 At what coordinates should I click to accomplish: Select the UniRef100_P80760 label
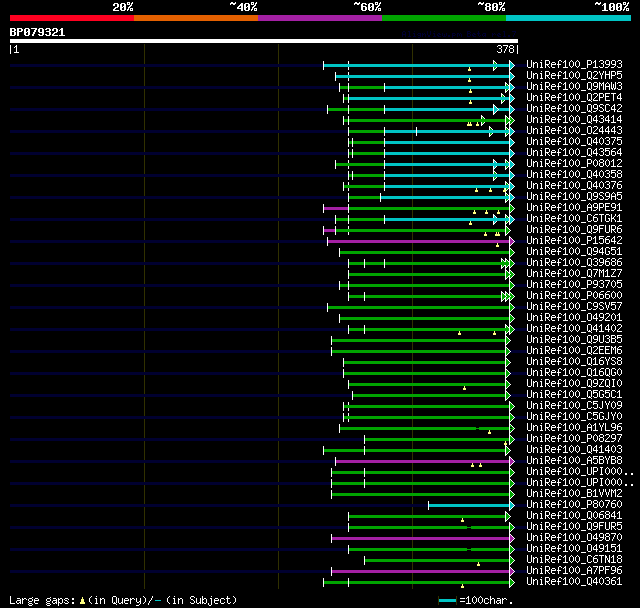pyautogui.click(x=574, y=505)
